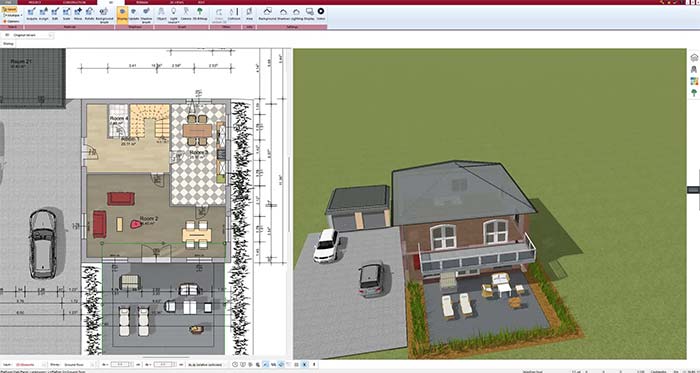Open the Display settings monitor icon
This screenshot has width=700, height=373.
tap(309, 14)
